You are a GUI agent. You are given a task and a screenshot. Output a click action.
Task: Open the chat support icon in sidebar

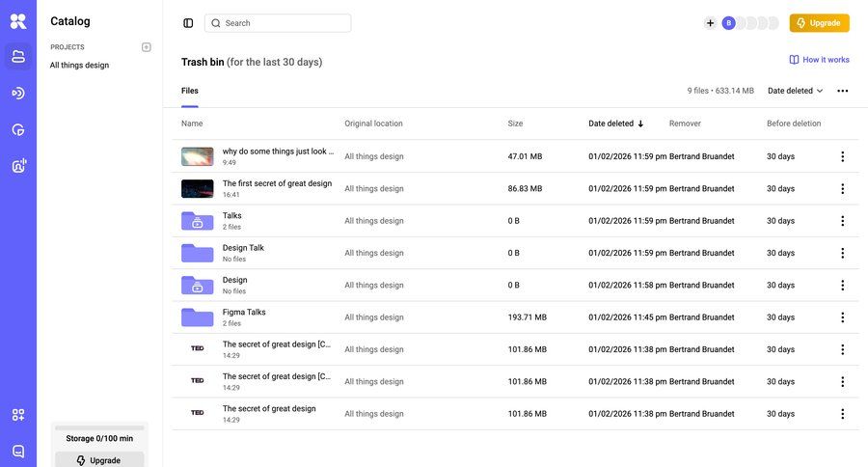18,451
